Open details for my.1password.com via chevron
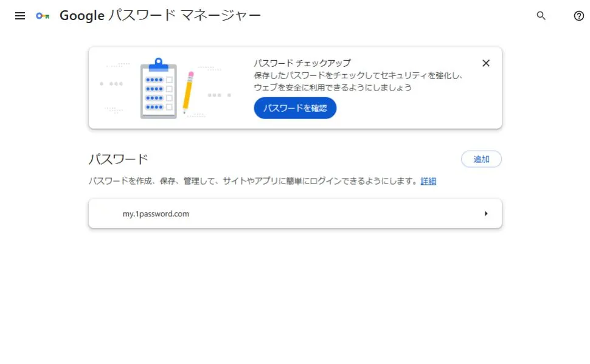Image resolution: width=590 pixels, height=364 pixels. tap(486, 213)
